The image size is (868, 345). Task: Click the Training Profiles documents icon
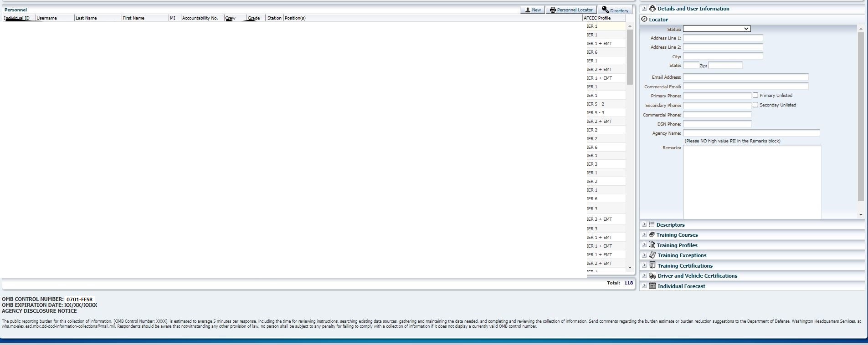click(652, 245)
